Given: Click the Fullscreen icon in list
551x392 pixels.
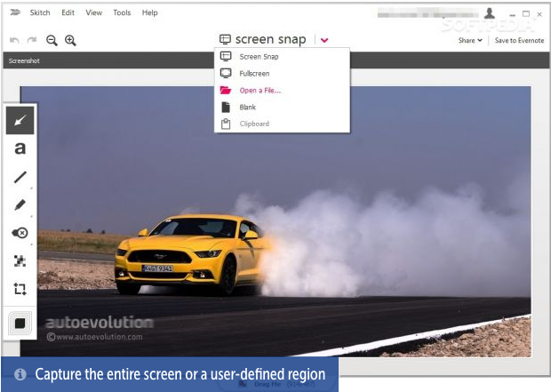Looking at the screenshot, I should pyautogui.click(x=226, y=73).
